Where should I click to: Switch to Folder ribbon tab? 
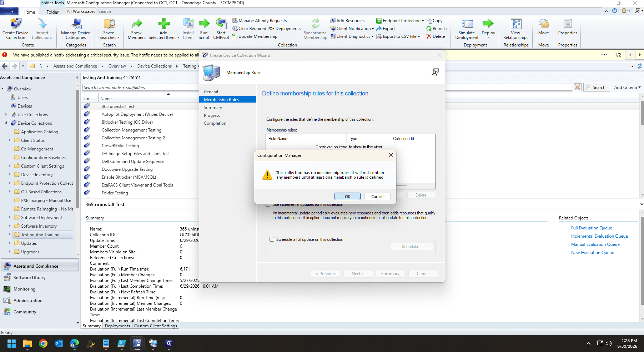[x=52, y=12]
